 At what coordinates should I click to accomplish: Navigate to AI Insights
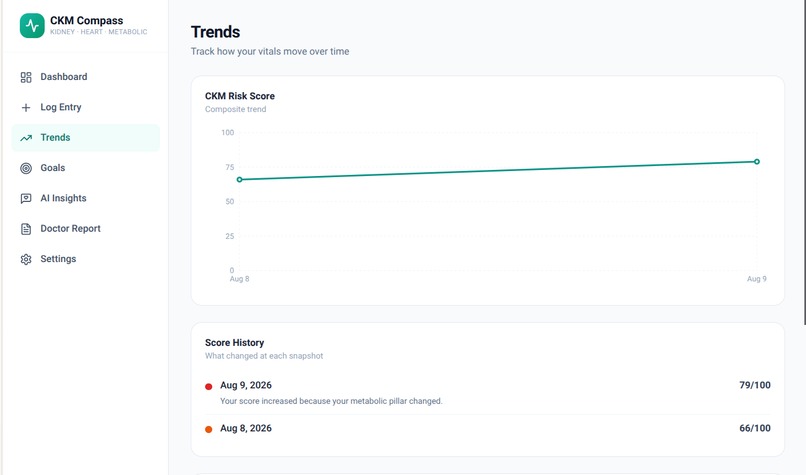click(85, 198)
